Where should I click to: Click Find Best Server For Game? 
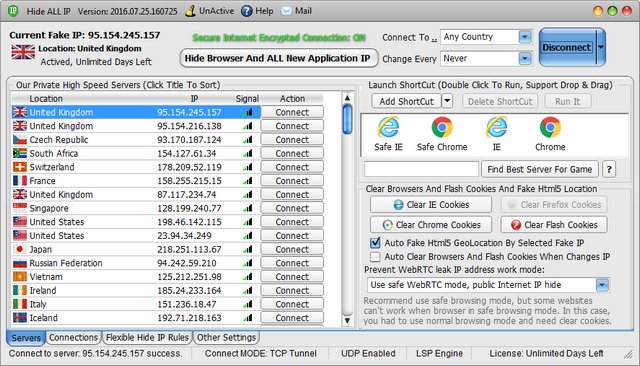point(540,169)
